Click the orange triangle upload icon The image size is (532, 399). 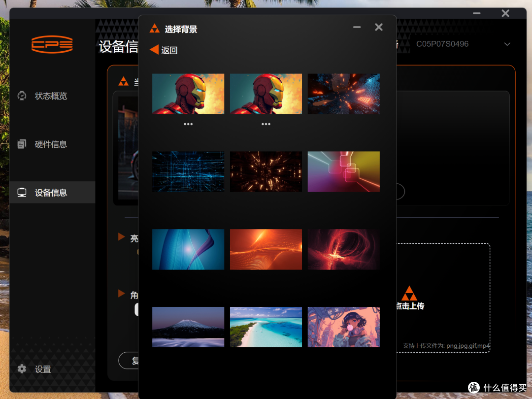tap(409, 293)
